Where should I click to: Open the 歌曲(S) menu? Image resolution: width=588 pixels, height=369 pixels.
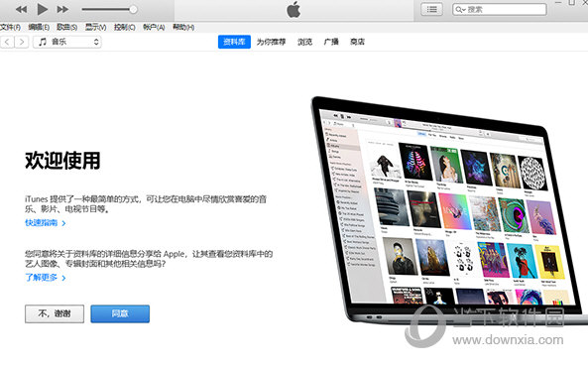point(67,27)
